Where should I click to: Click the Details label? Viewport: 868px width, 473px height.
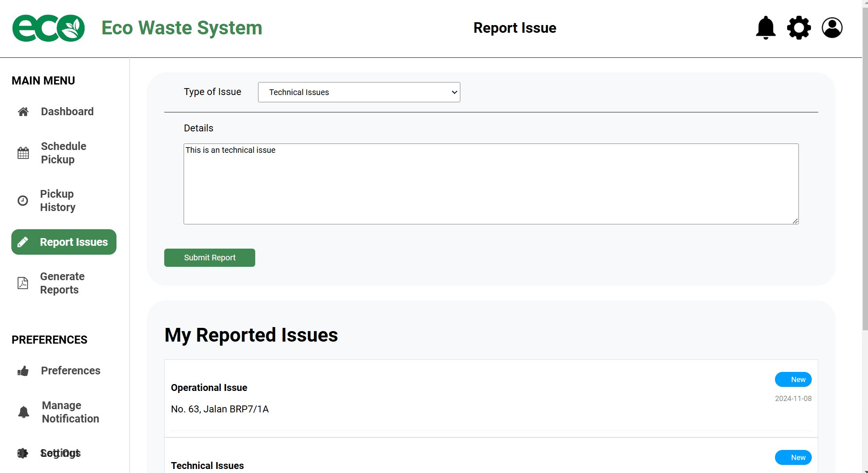[199, 128]
